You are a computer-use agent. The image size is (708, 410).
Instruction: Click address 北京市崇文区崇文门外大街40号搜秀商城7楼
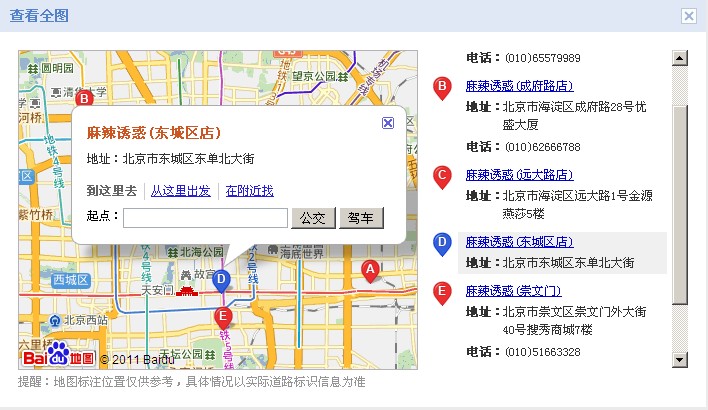click(x=574, y=321)
